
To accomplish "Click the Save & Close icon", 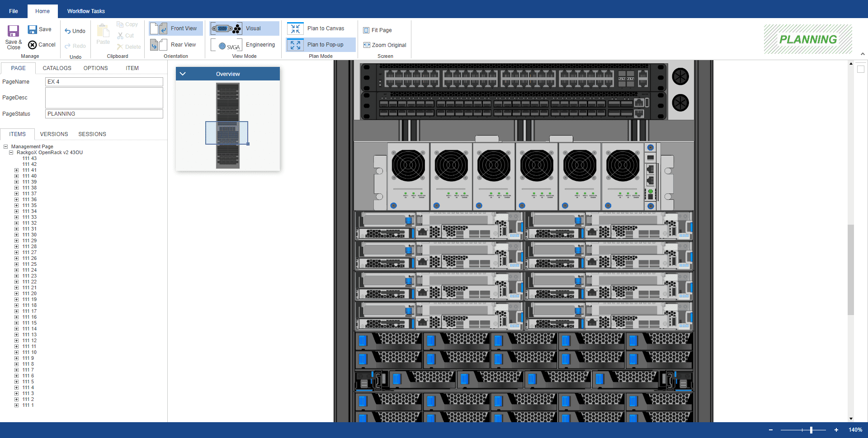I will coord(13,31).
